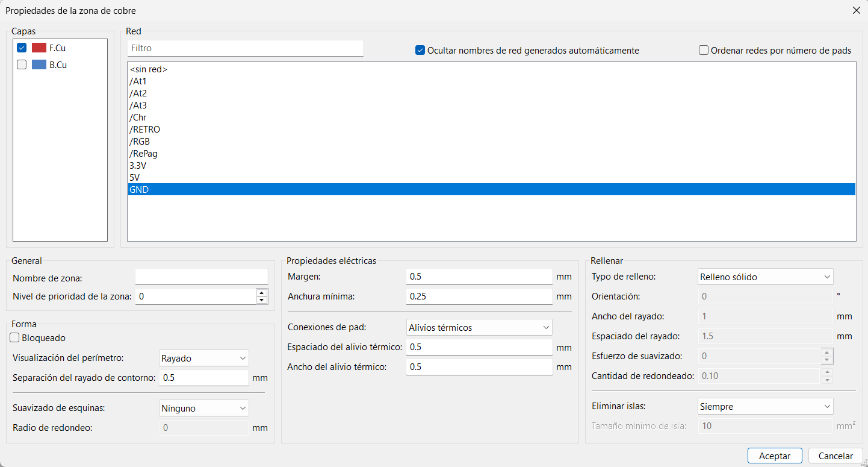Increase zone priority with up arrow
Image resolution: width=868 pixels, height=467 pixels.
(262, 293)
